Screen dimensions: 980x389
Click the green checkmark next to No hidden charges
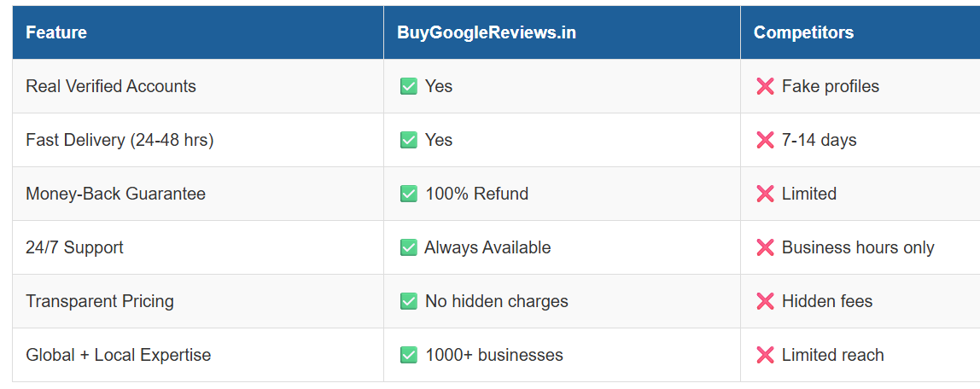coord(409,301)
